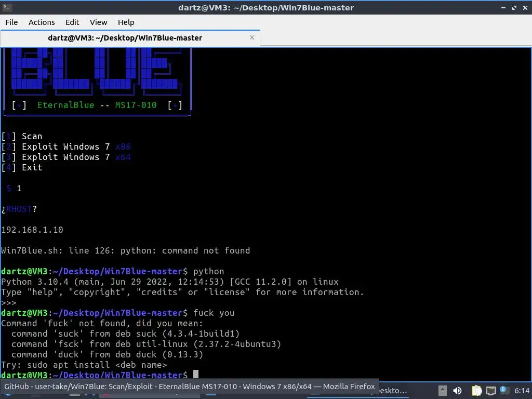532x399 pixels.
Task: Click the IP address 192.168.1.10
Action: click(x=32, y=230)
